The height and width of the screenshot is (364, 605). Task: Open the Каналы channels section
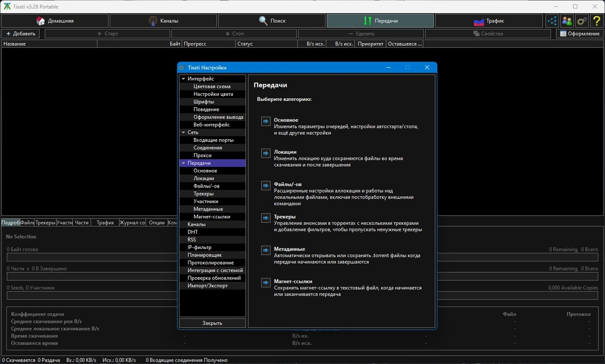[x=163, y=21]
